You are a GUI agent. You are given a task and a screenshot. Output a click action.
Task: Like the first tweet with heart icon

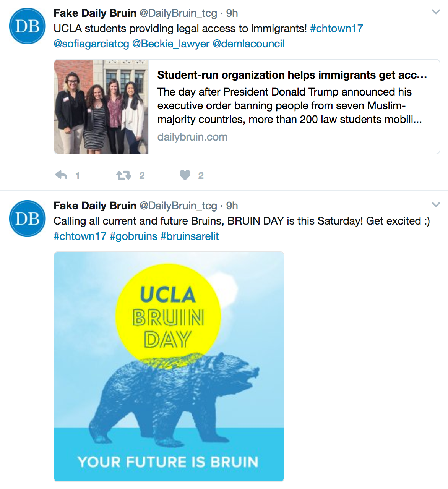point(185,175)
